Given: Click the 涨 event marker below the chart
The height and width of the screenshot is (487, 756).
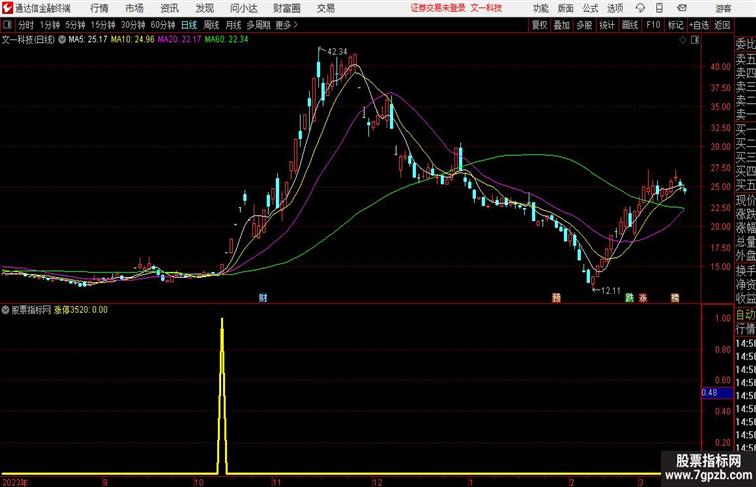Looking at the screenshot, I should (643, 298).
